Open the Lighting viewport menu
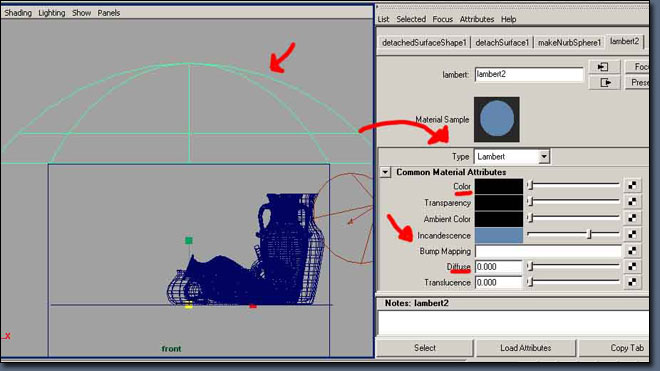 (x=52, y=13)
